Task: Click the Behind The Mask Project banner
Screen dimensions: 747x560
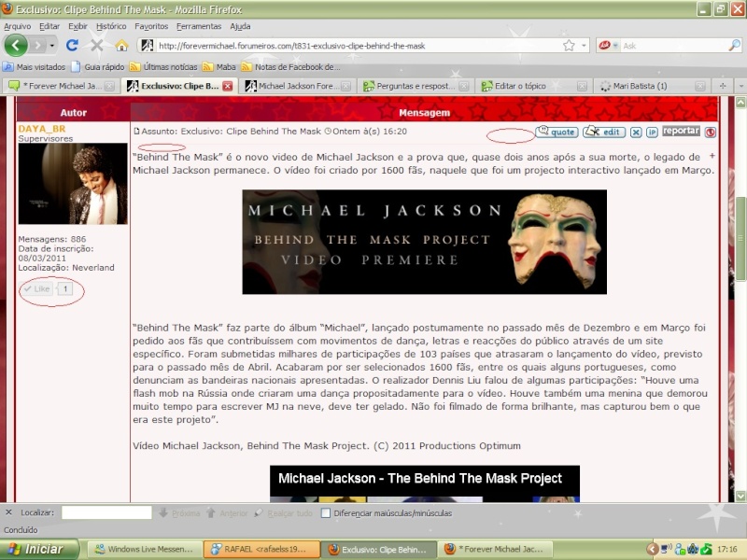Action: [x=425, y=242]
